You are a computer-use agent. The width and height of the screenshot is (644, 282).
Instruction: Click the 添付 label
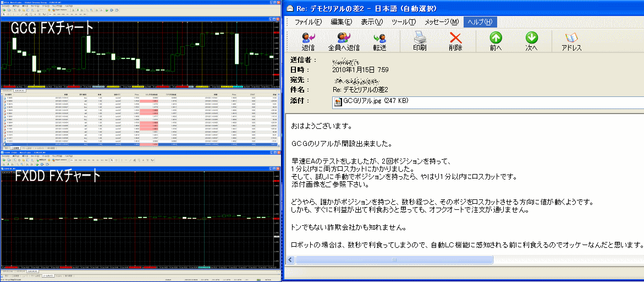tap(299, 101)
